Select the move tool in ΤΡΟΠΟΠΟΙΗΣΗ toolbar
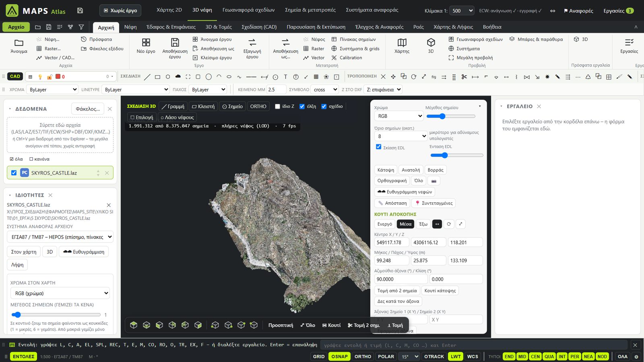The height and width of the screenshot is (362, 644). coord(393,76)
